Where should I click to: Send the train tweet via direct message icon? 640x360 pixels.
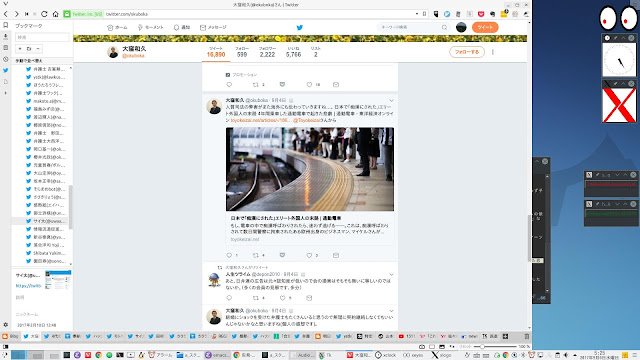(x=336, y=255)
